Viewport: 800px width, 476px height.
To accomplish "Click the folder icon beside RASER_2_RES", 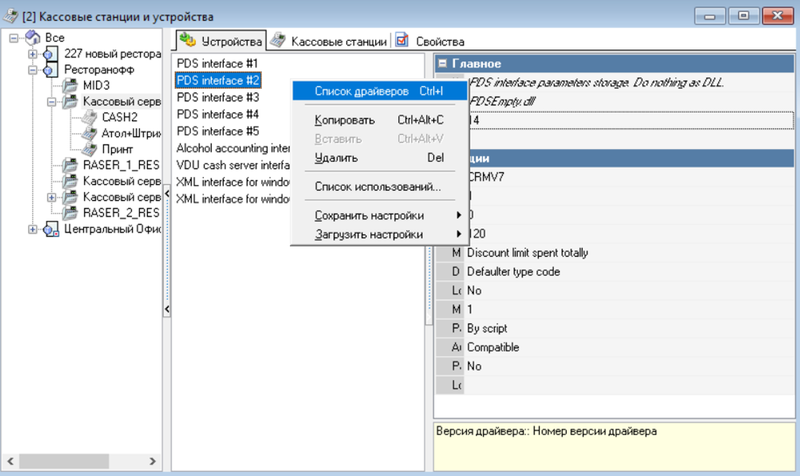I will pyautogui.click(x=70, y=213).
